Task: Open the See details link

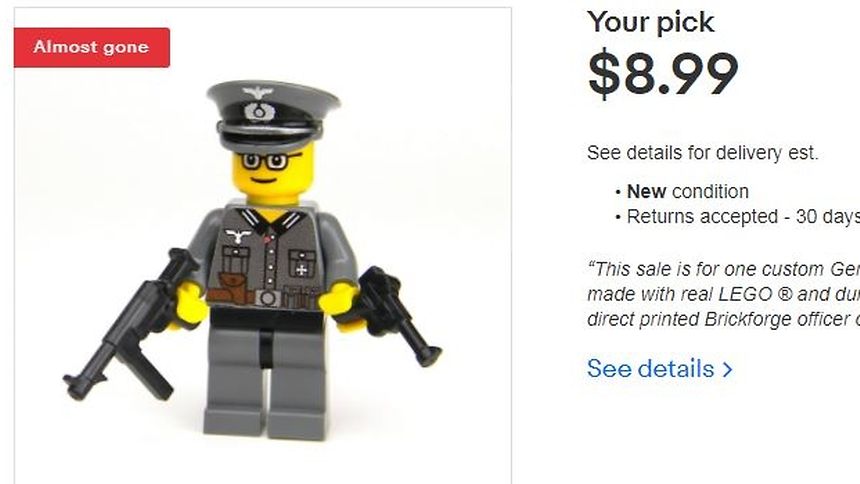Action: (x=659, y=369)
